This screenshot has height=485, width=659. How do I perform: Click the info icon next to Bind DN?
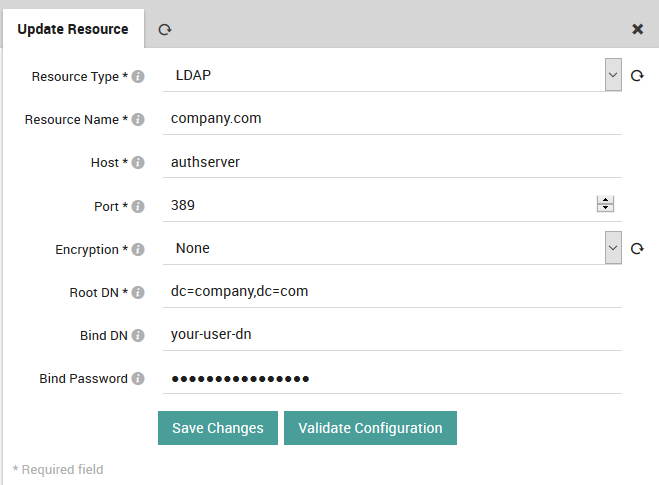pos(138,336)
